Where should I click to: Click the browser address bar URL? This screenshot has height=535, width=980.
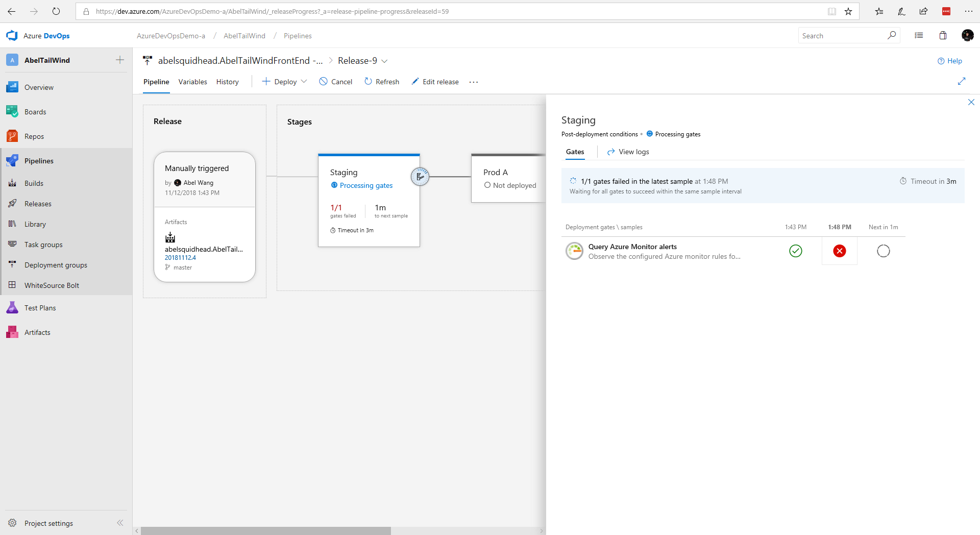click(272, 11)
